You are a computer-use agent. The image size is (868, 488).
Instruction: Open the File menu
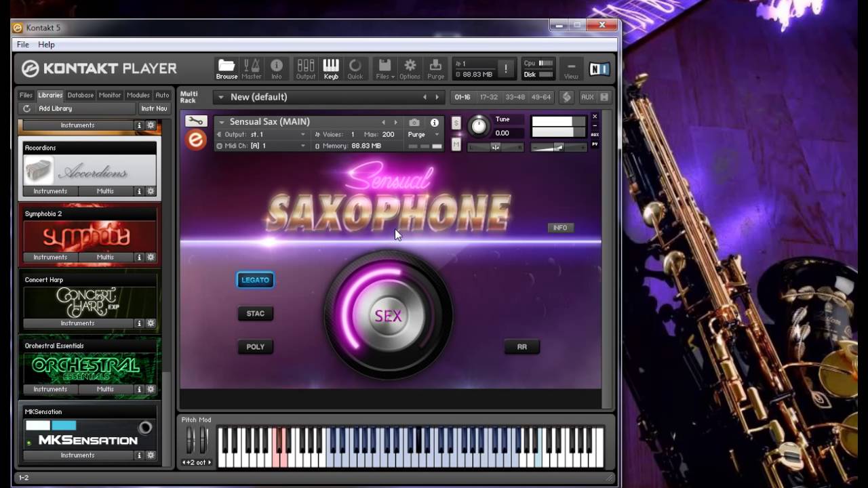coord(22,44)
